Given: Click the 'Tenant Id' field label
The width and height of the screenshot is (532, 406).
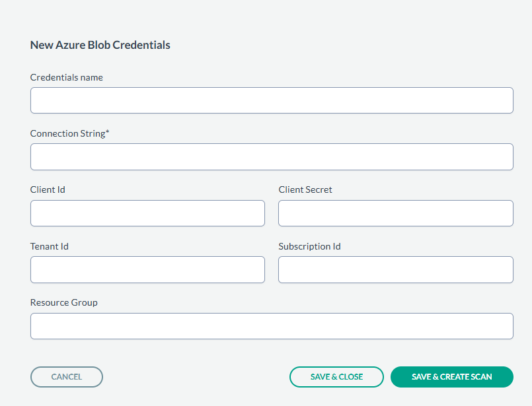Looking at the screenshot, I should (x=50, y=246).
